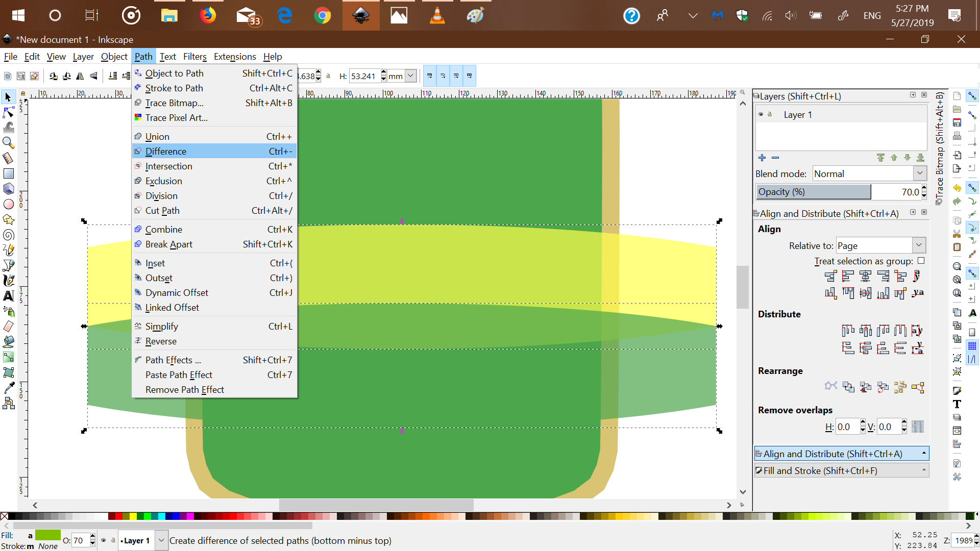The image size is (980, 551).
Task: Select the Dropper color picker tool
Action: [8, 388]
